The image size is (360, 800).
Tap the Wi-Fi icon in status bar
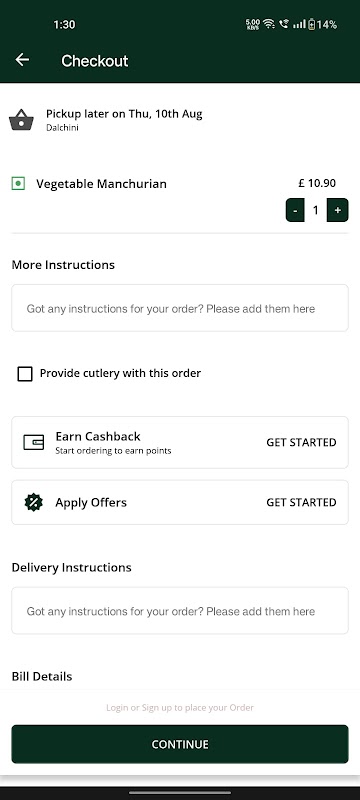(269, 24)
